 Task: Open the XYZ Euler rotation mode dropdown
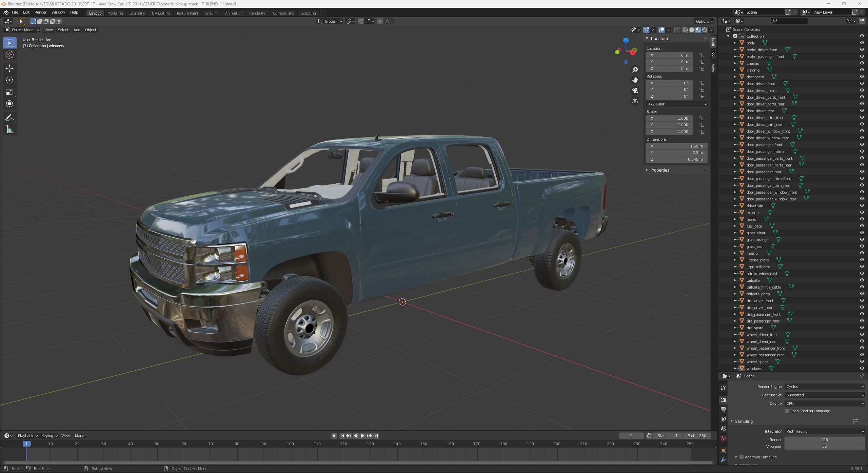(x=677, y=104)
